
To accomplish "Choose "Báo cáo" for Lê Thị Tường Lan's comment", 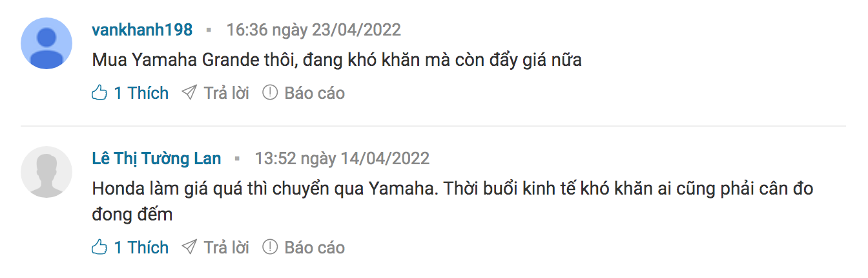I will 315,248.
